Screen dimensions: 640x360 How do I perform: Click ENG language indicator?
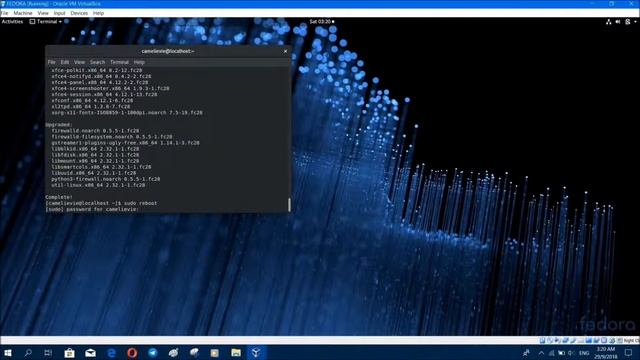coord(584,353)
